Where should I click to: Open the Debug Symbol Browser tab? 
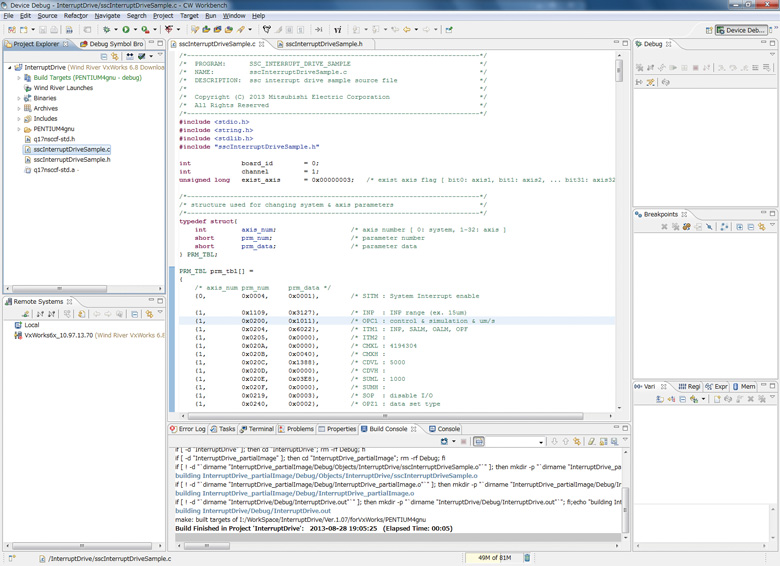(x=112, y=44)
